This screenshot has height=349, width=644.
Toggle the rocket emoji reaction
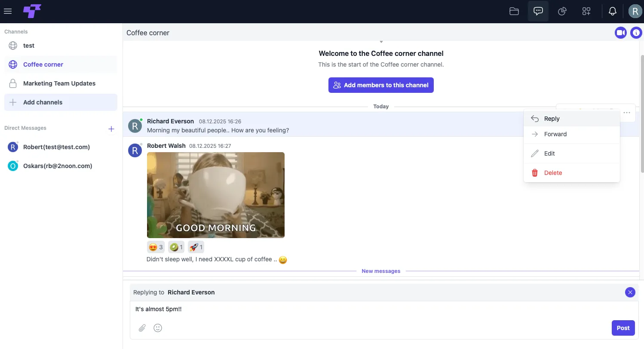pos(196,247)
